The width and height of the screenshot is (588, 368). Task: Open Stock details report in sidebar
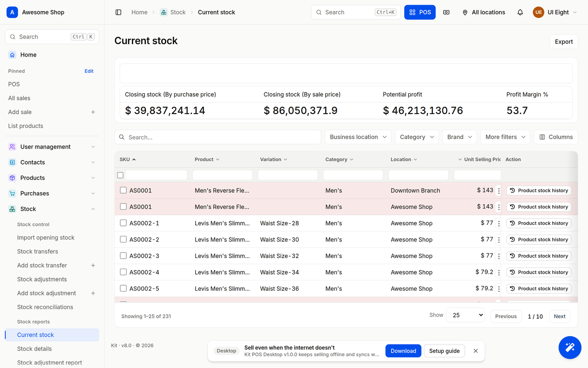coord(34,349)
